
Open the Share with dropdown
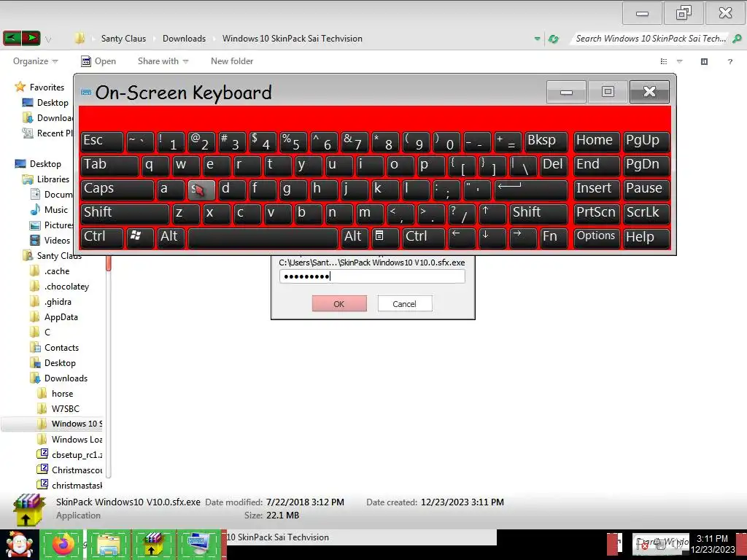(163, 61)
